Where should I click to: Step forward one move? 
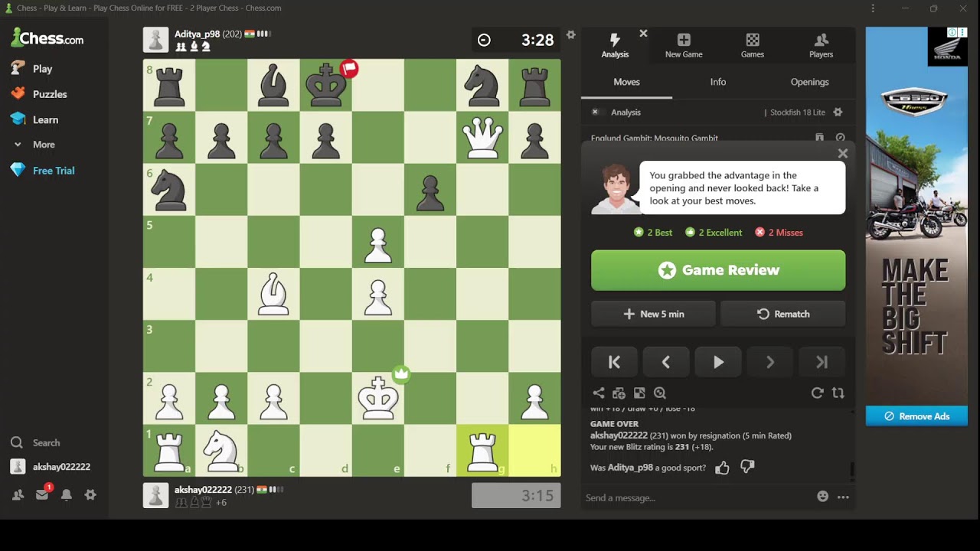[770, 363]
